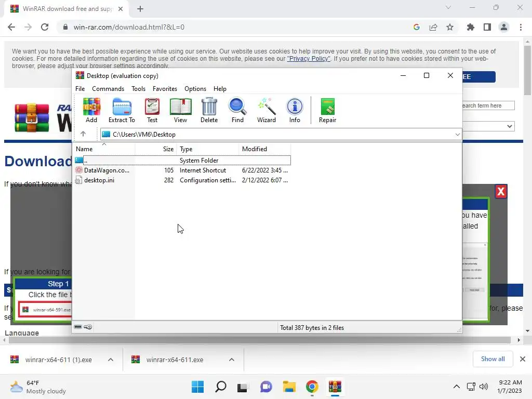Click the page vertical scrollbar

coord(527,70)
